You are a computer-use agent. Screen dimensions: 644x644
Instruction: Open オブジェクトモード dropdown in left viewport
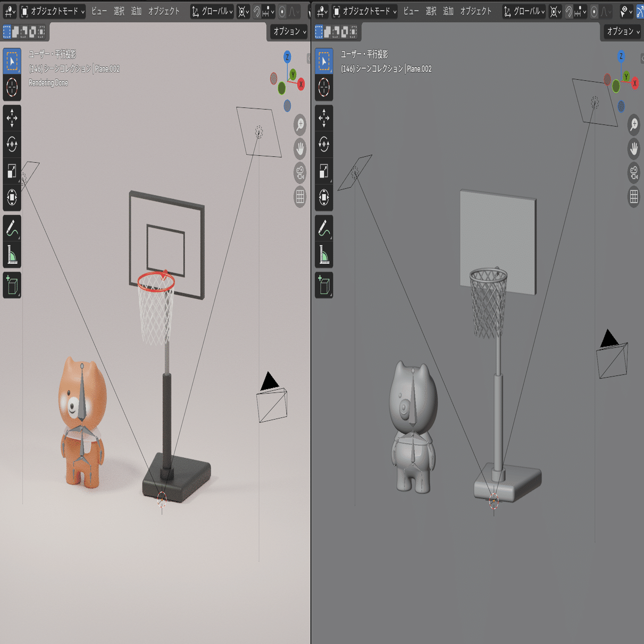(53, 11)
